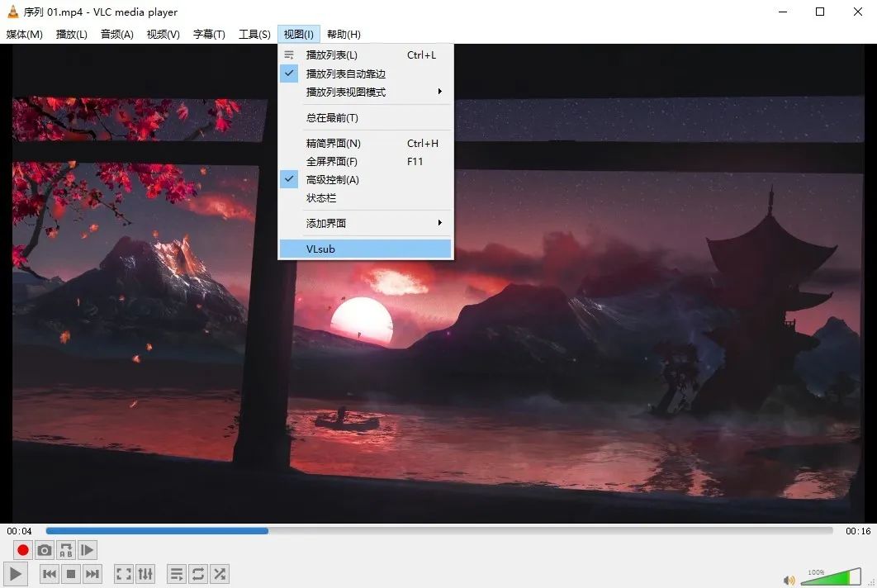Choose 全屏界面(F) fullscreen interface
Screen dimensions: 877x588
(x=365, y=161)
